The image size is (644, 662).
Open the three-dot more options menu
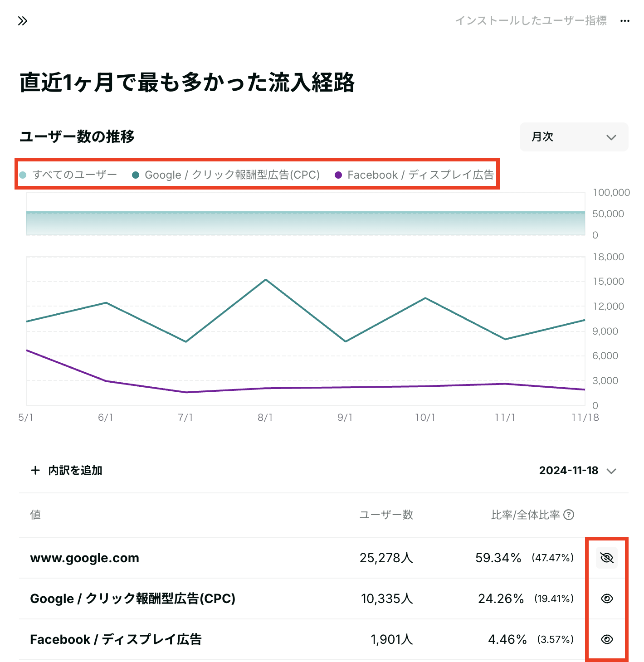click(x=625, y=21)
